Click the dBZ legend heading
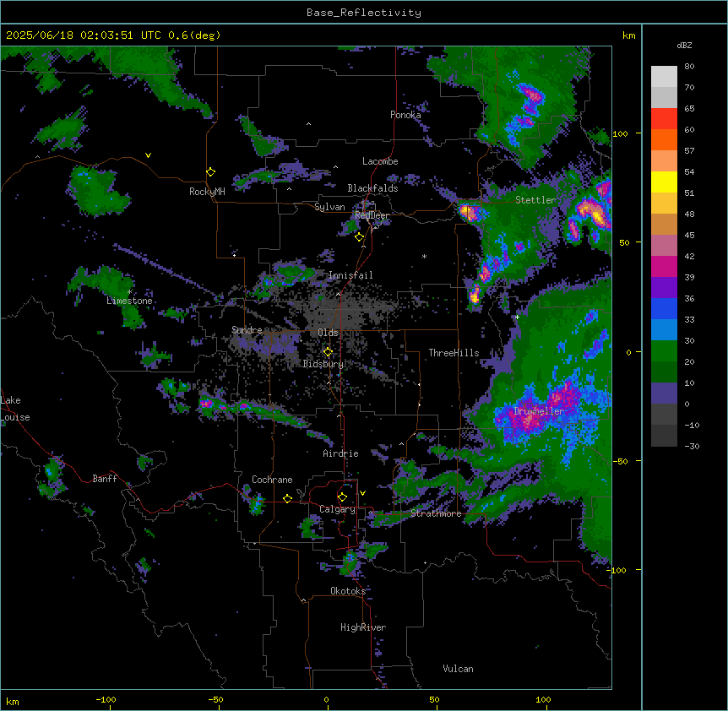 (684, 45)
